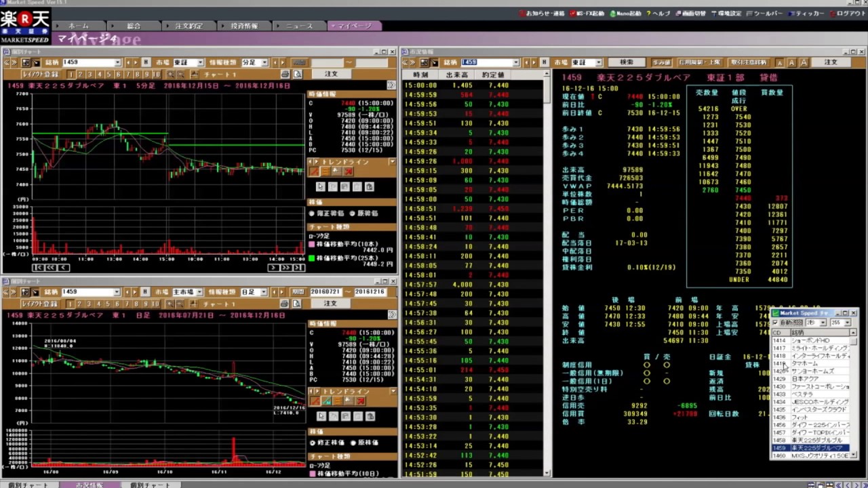This screenshot has width=868, height=488.
Task: Select the trend line draw tool, upper chart
Action: point(314,171)
